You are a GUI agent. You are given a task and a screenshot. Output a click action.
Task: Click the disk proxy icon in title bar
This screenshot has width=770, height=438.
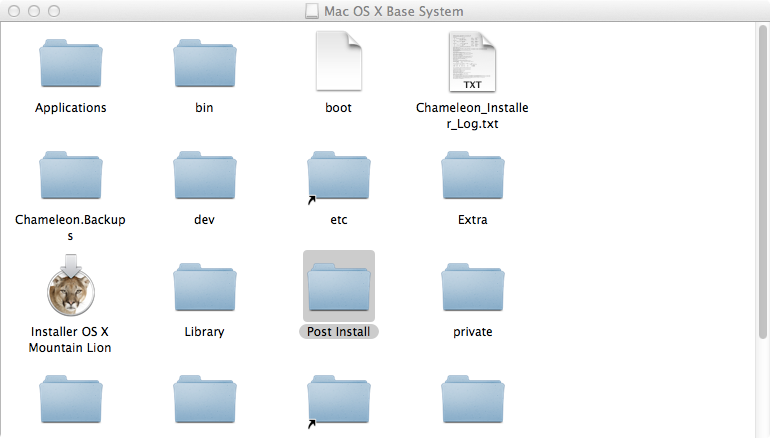[311, 12]
